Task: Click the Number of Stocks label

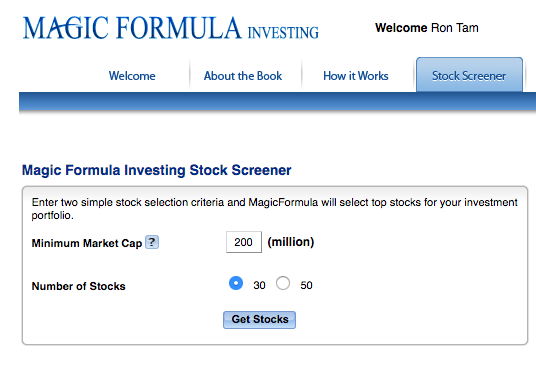Action: pos(79,286)
